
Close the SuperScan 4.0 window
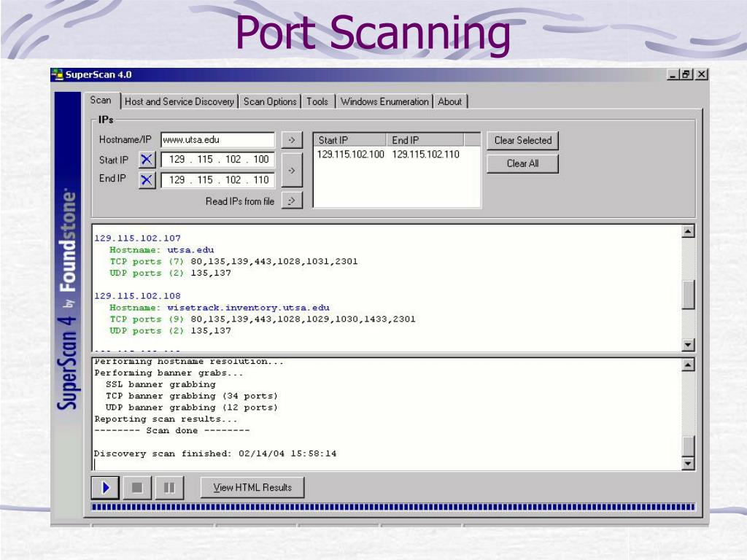coord(701,75)
